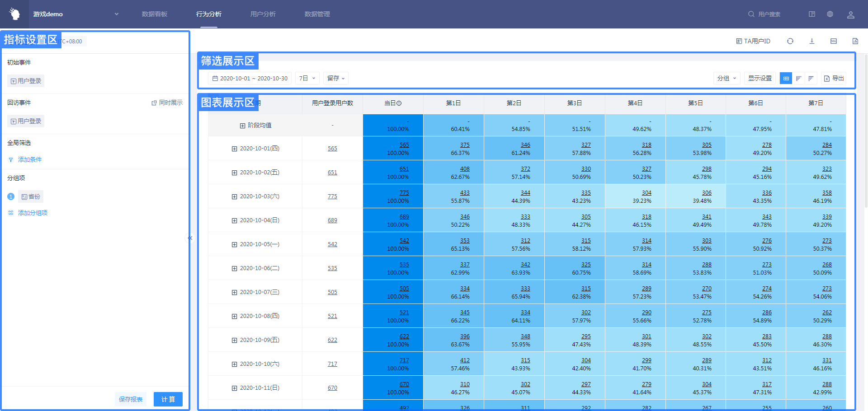Image resolution: width=868 pixels, height=411 pixels.
Task: Collapse the left settings panel arrow
Action: (190, 238)
